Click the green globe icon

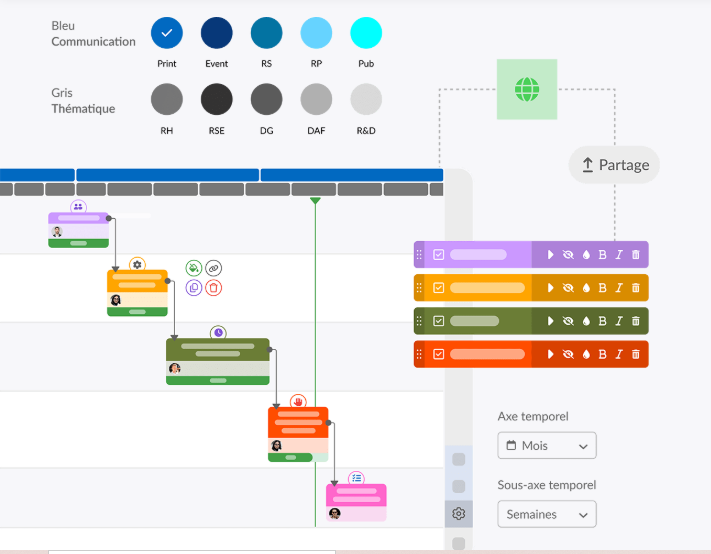click(526, 90)
